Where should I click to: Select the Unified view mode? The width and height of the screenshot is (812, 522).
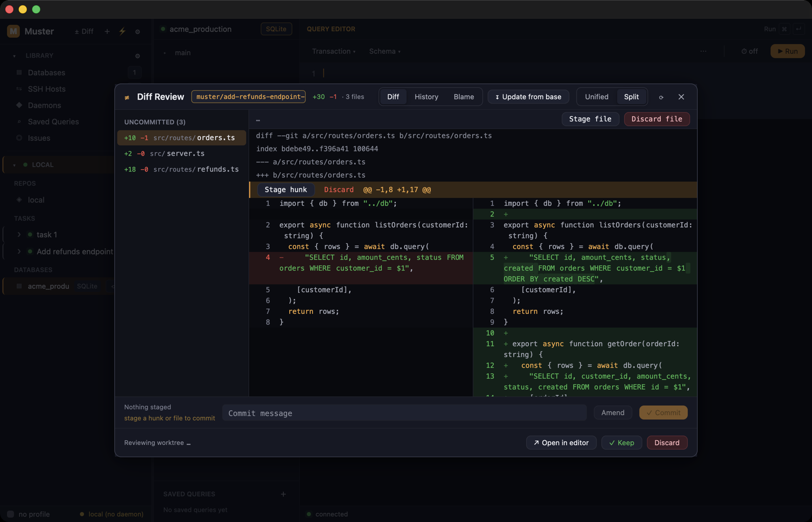click(x=596, y=96)
